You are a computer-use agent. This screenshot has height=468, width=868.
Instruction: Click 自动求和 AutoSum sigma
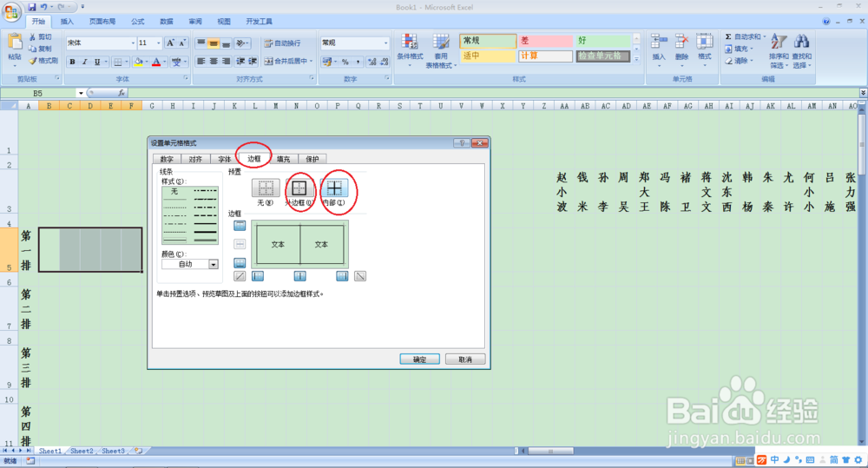tap(745, 36)
